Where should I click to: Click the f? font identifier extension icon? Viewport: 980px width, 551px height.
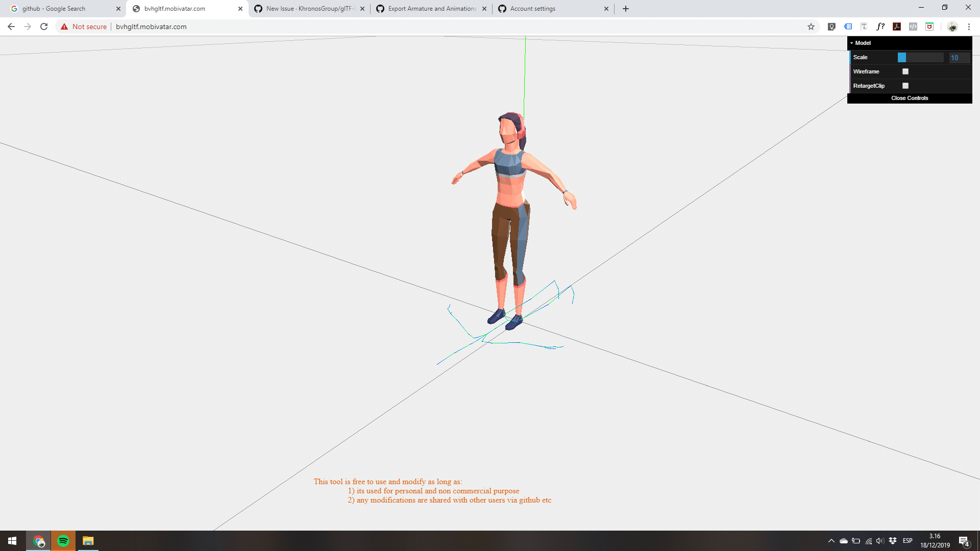click(881, 27)
